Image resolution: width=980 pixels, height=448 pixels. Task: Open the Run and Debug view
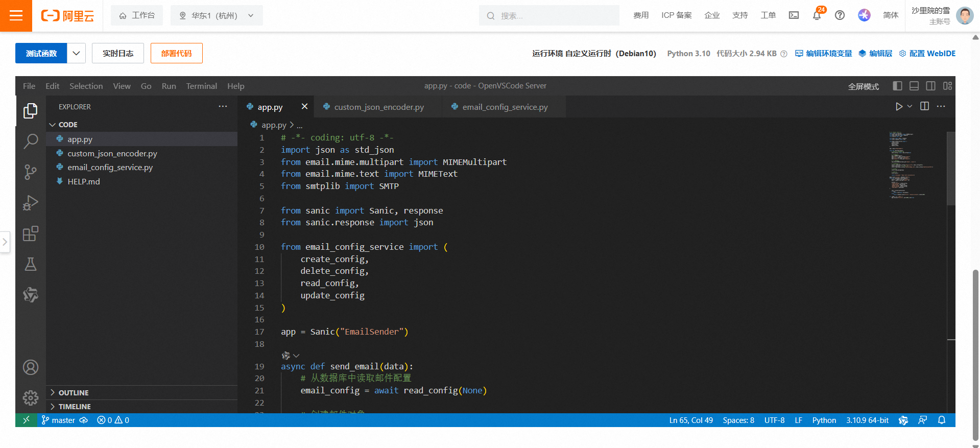(x=31, y=203)
